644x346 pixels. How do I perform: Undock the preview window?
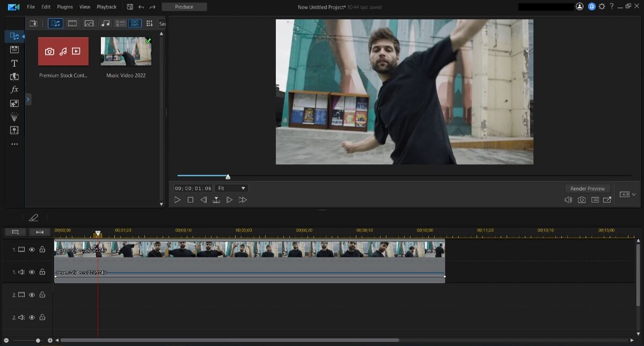[608, 200]
